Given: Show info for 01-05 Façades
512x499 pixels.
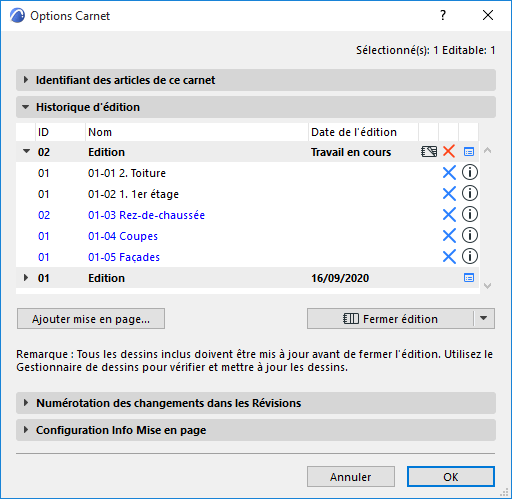Looking at the screenshot, I should click(470, 257).
